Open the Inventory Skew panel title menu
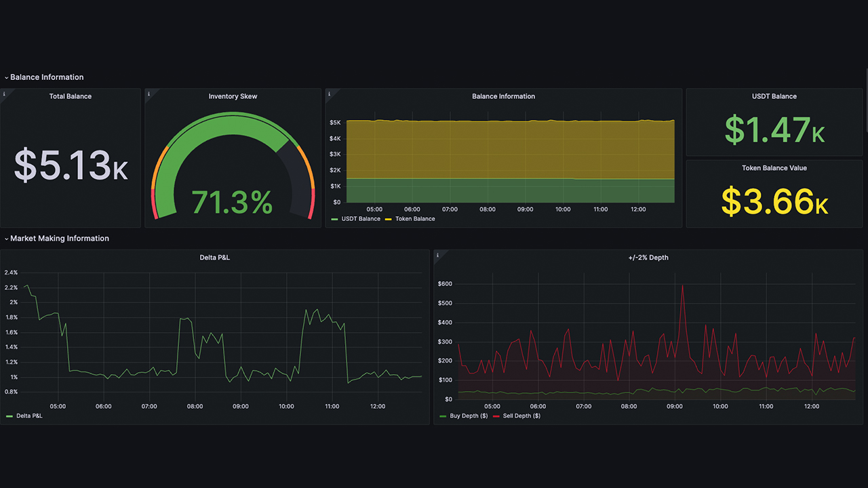Image resolution: width=868 pixels, height=488 pixels. 233,96
